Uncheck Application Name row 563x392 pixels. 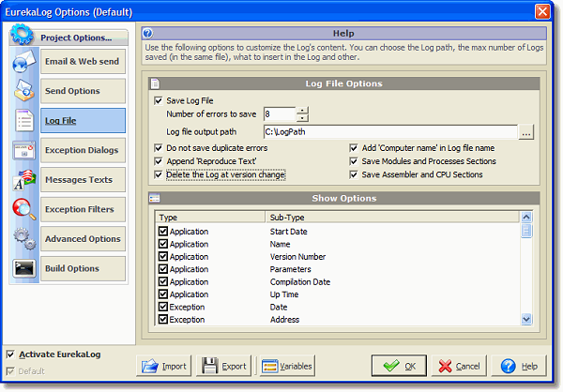click(163, 244)
